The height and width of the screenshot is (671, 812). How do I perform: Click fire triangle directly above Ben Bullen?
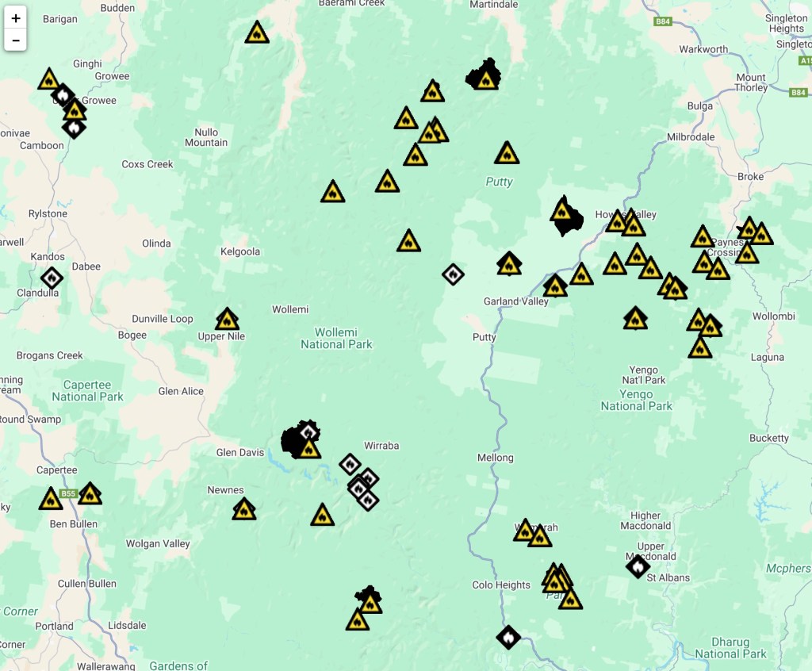(51, 500)
